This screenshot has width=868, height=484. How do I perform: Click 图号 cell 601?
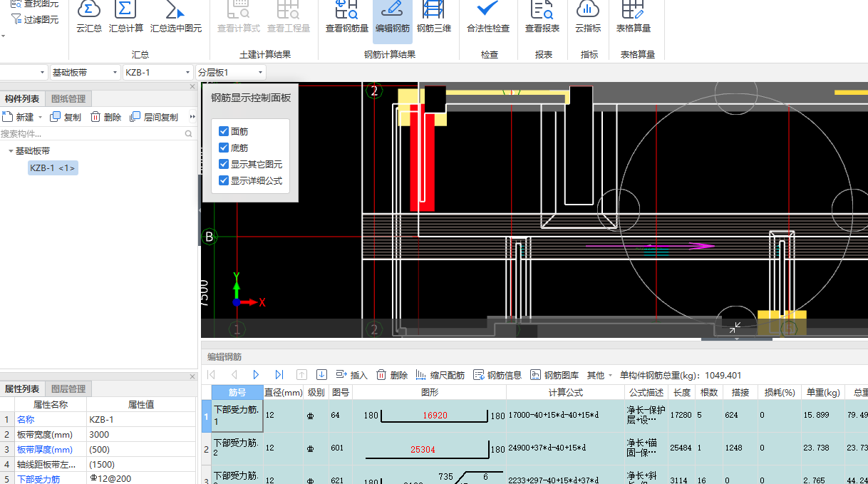(341, 448)
